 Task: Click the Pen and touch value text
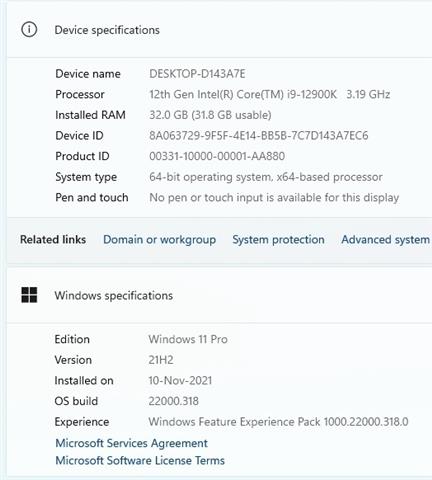(274, 198)
